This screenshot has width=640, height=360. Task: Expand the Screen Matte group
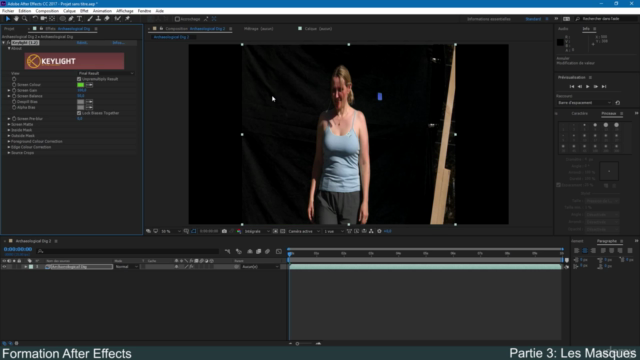point(9,124)
